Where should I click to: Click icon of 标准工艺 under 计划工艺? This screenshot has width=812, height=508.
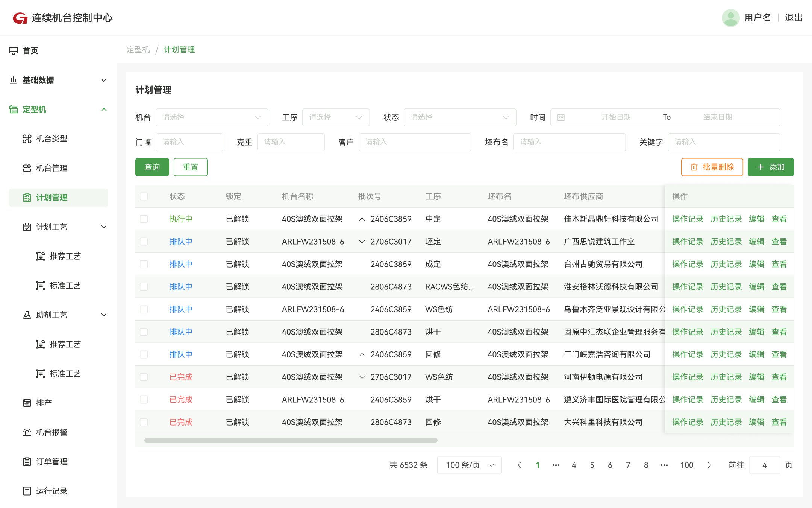pyautogui.click(x=41, y=285)
